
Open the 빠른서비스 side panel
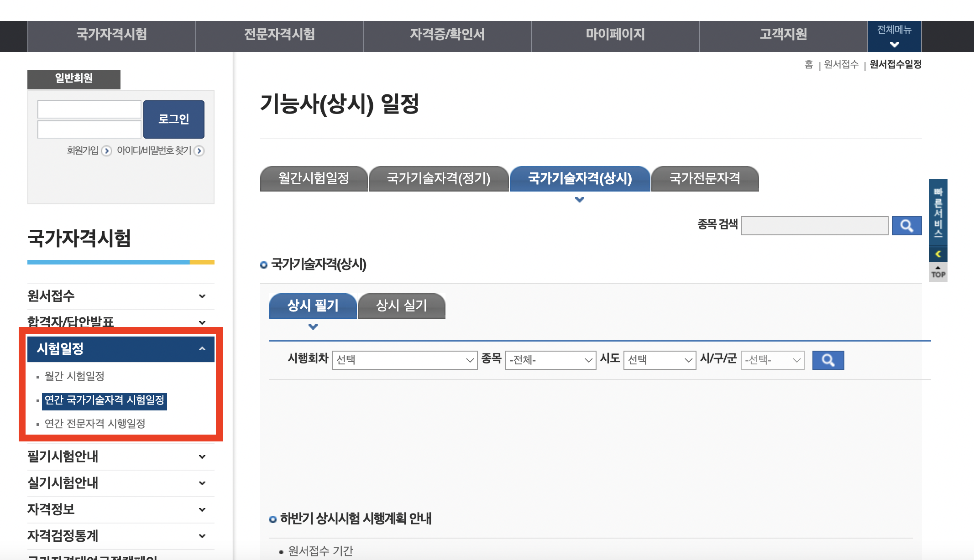938,212
